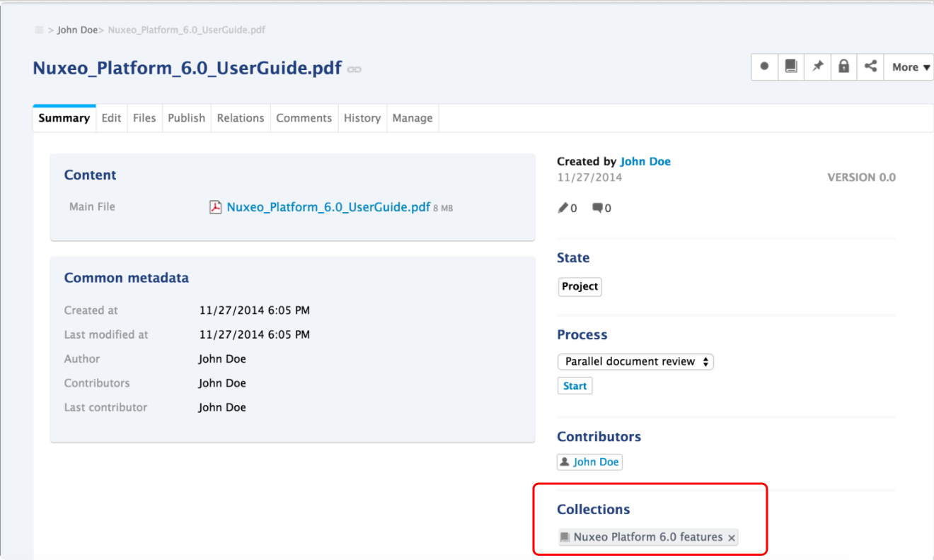Click the pencil edits count icon
This screenshot has width=934, height=560.
pyautogui.click(x=563, y=208)
